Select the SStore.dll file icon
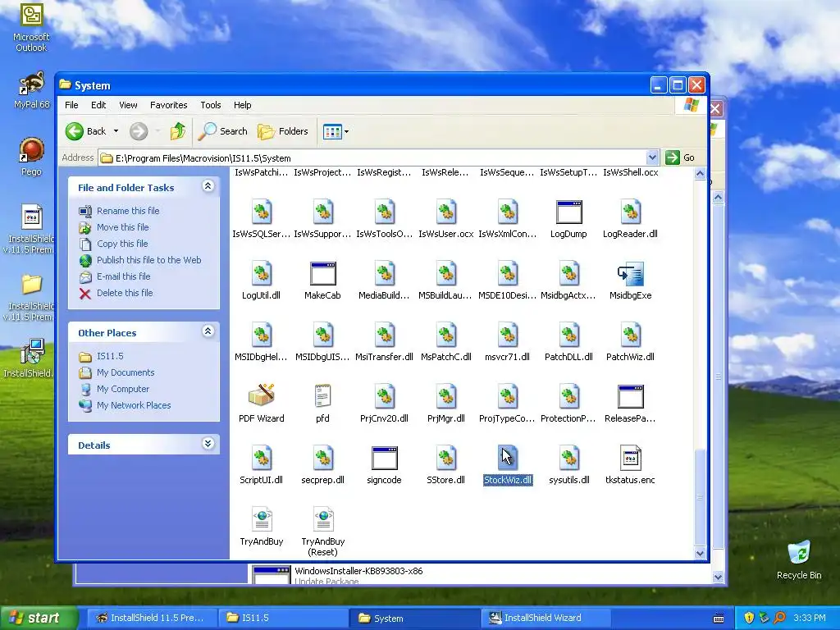 pyautogui.click(x=445, y=458)
